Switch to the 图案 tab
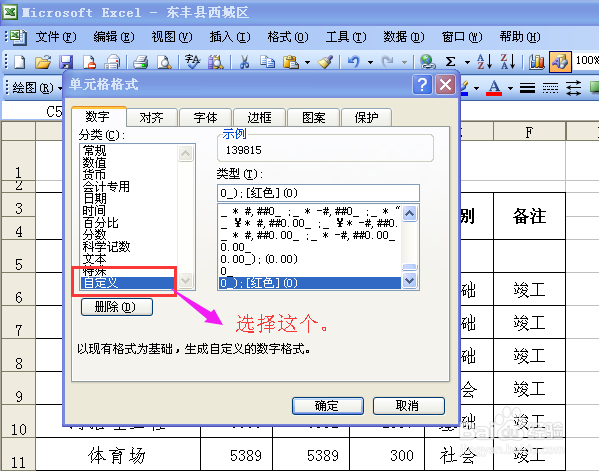Image resolution: width=599 pixels, height=471 pixels. [x=314, y=118]
